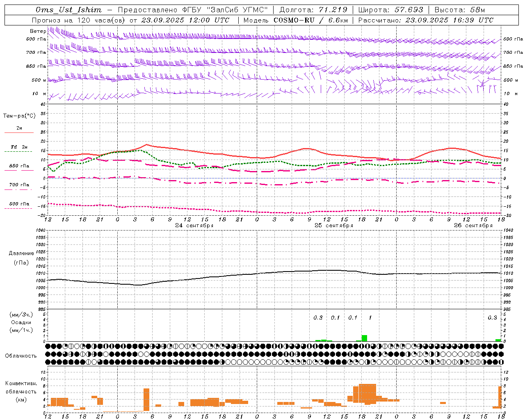The image size is (525, 420).
Task: Click the Td 2м legend label
Action: [x=19, y=147]
